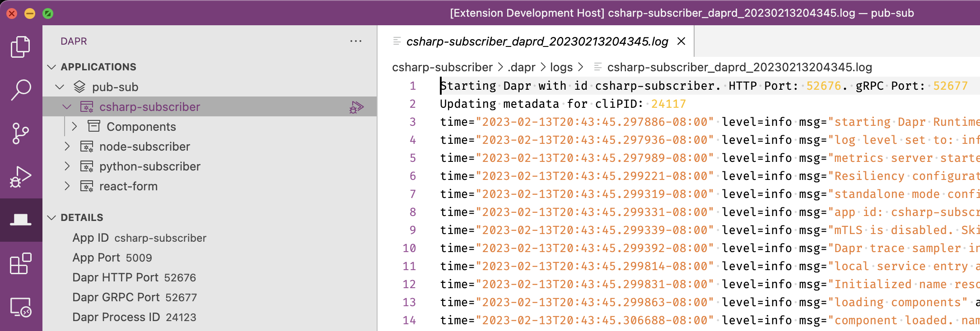Image resolution: width=980 pixels, height=331 pixels.
Task: Select the Components label
Action: tap(141, 127)
